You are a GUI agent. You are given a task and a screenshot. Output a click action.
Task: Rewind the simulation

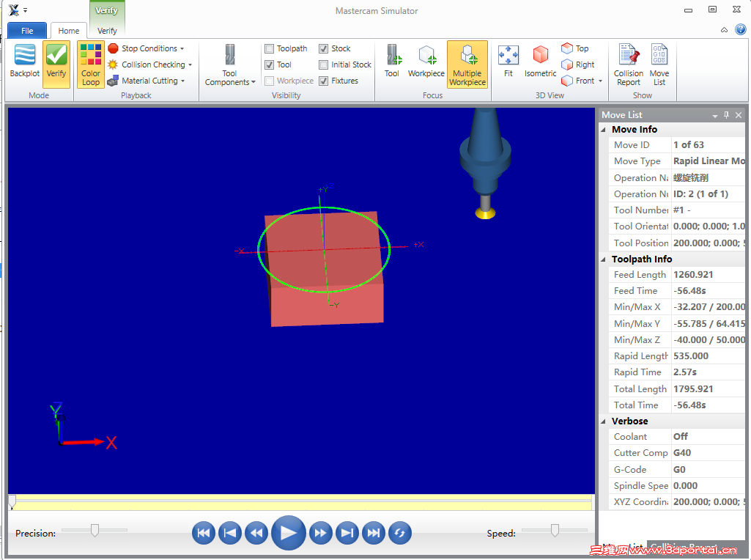[x=256, y=533]
